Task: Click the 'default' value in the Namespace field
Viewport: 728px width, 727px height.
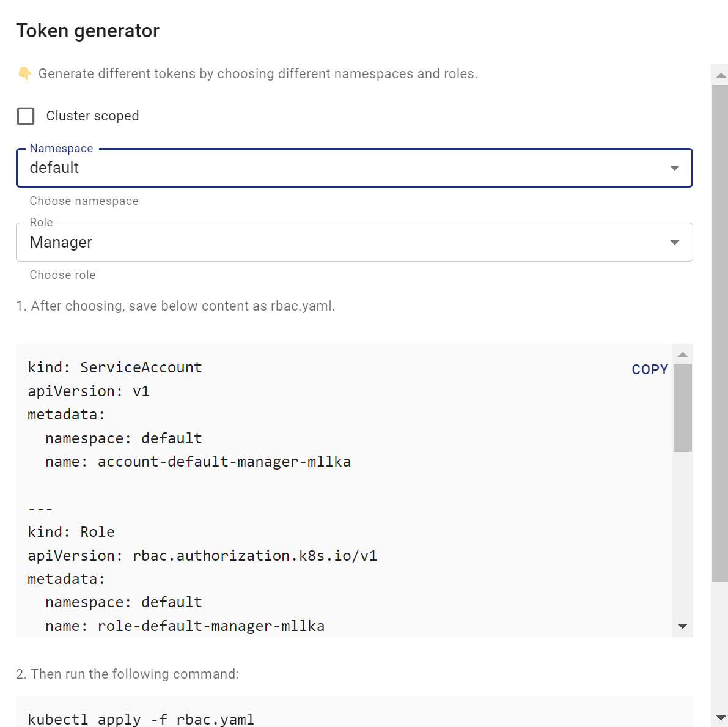Action: 54,168
